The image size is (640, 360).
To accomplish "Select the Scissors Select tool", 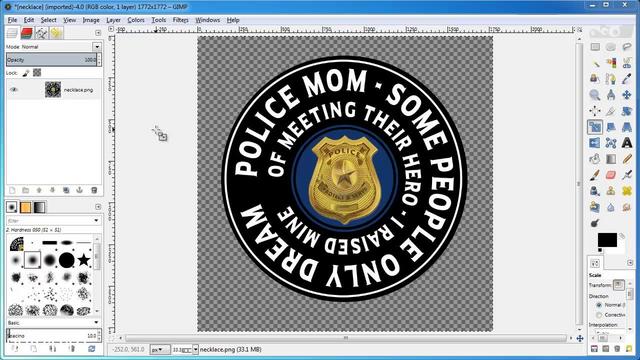I will tap(627, 63).
